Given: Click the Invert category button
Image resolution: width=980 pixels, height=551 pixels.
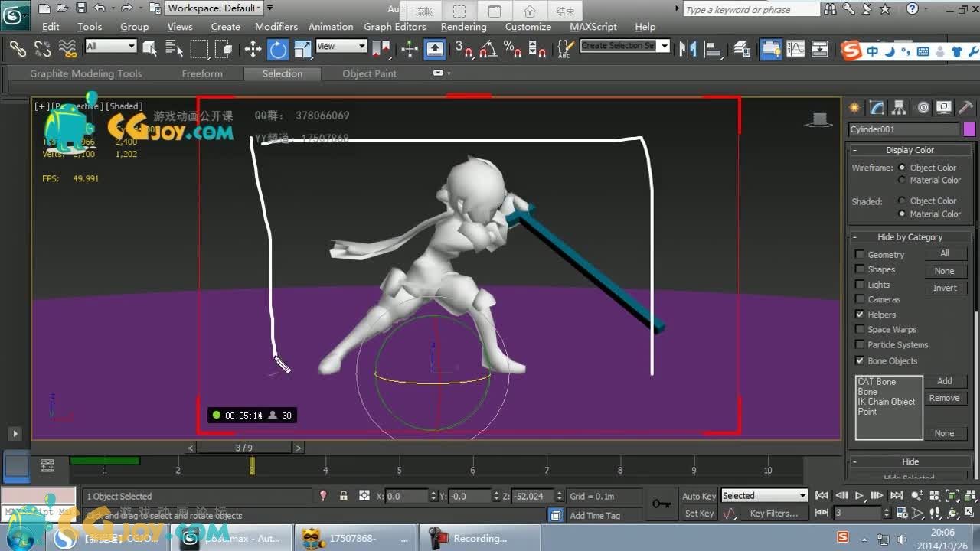Looking at the screenshot, I should click(x=945, y=289).
